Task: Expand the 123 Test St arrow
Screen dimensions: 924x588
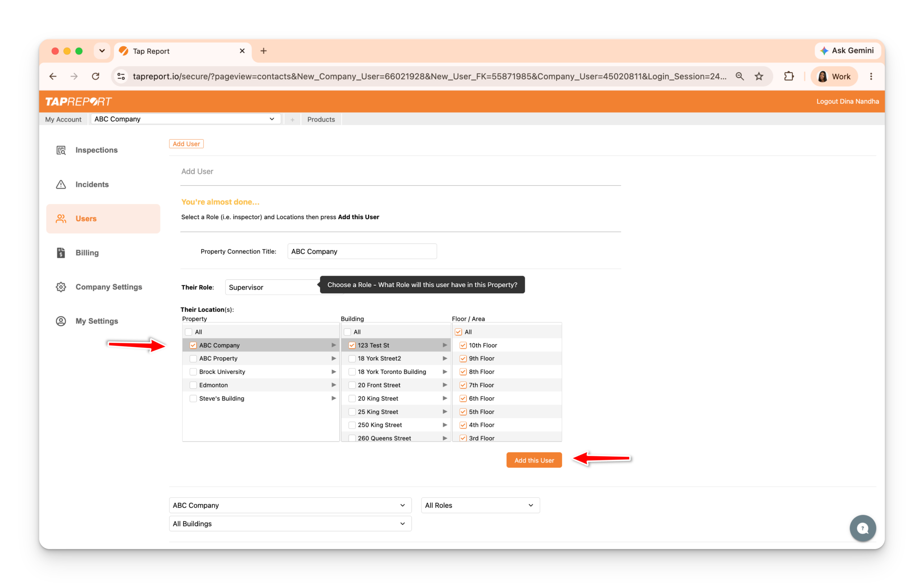Action: tap(445, 345)
